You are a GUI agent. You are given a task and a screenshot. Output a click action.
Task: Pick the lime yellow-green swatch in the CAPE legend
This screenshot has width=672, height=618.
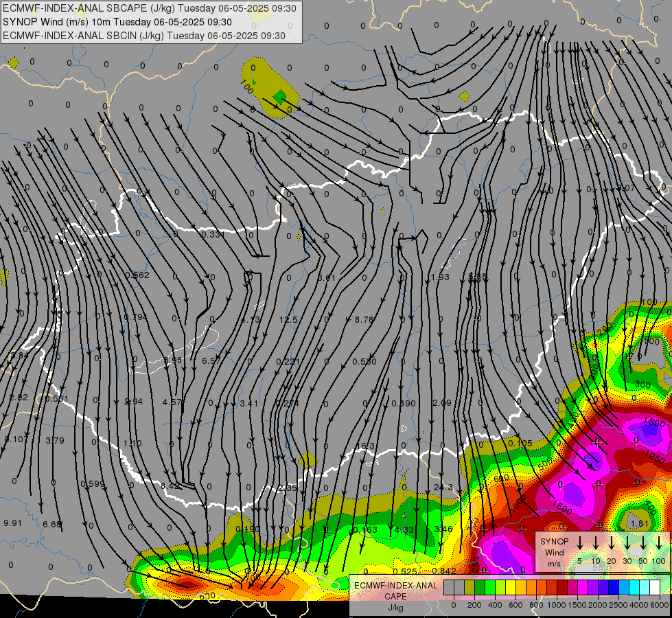point(500,588)
